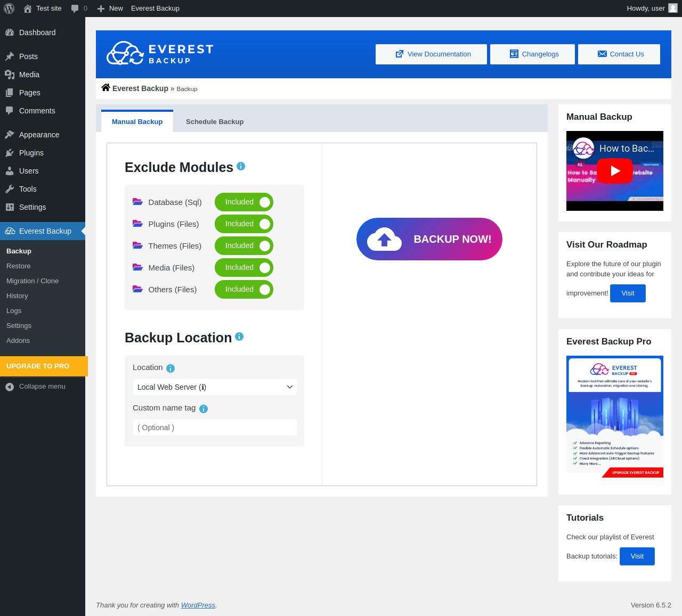Click the Media icon in sidebar
Image resolution: width=682 pixels, height=616 pixels.
pos(10,75)
